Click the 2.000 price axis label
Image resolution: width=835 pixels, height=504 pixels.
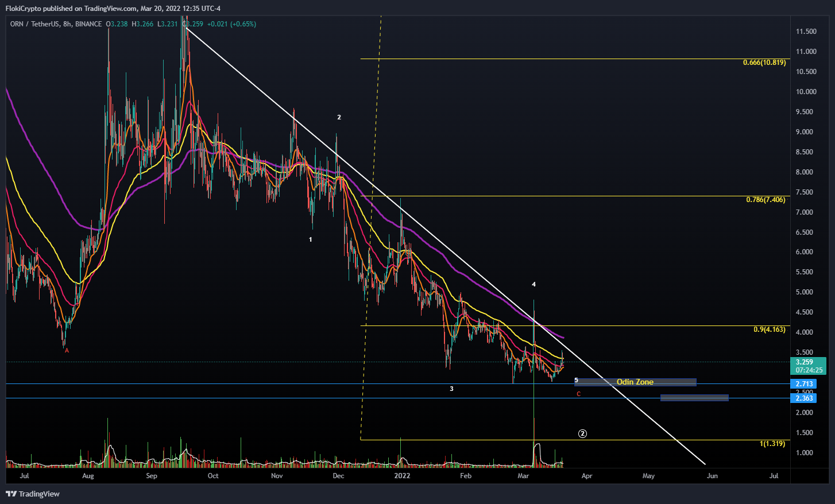804,413
